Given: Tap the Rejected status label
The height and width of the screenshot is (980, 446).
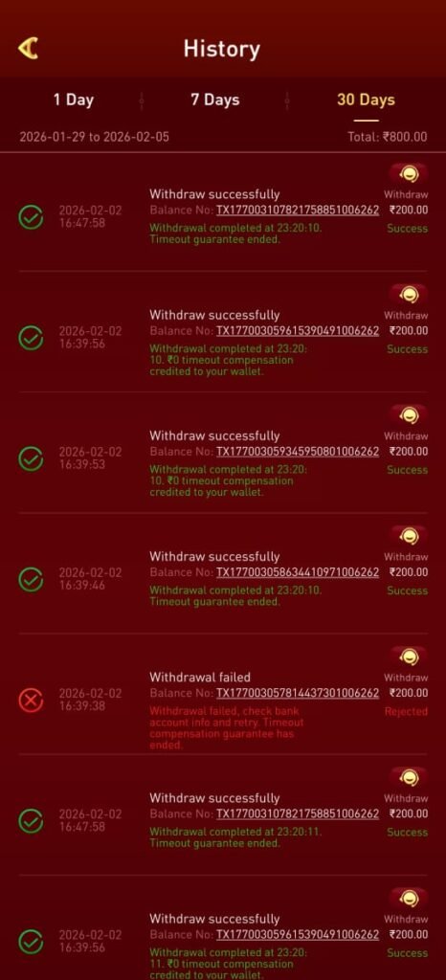Looking at the screenshot, I should (406, 711).
